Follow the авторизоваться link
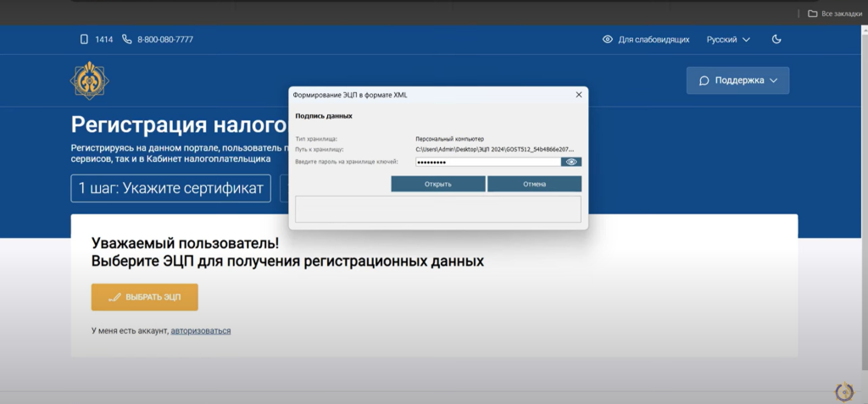The height and width of the screenshot is (404, 868). [201, 330]
